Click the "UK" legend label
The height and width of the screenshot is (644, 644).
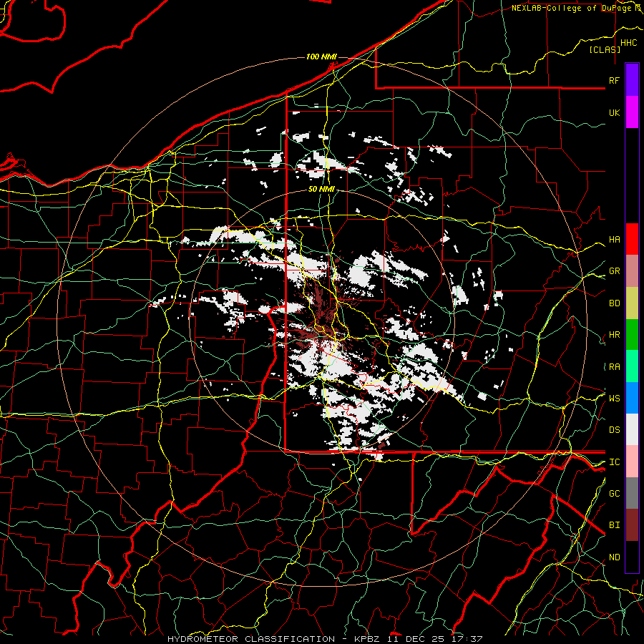coord(614,112)
